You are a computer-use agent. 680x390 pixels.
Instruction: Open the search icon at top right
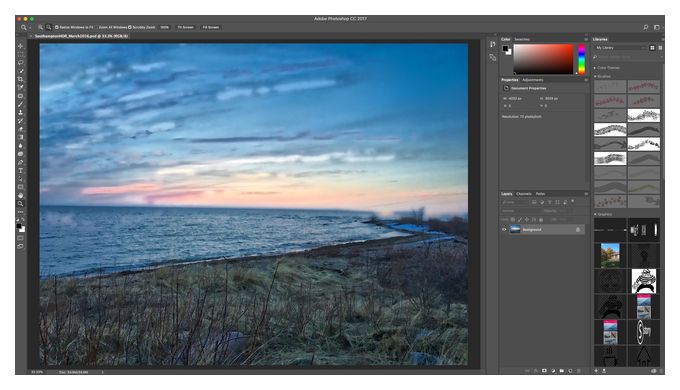point(645,27)
